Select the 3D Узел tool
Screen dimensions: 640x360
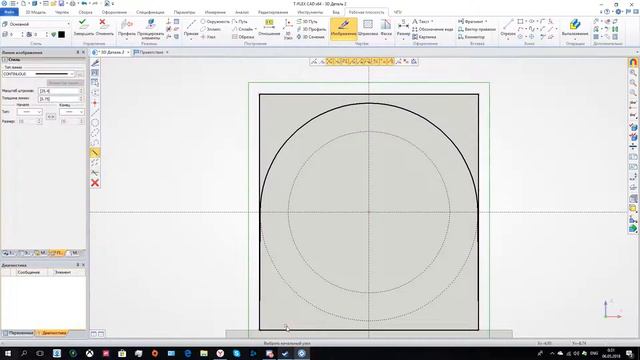coord(288,29)
